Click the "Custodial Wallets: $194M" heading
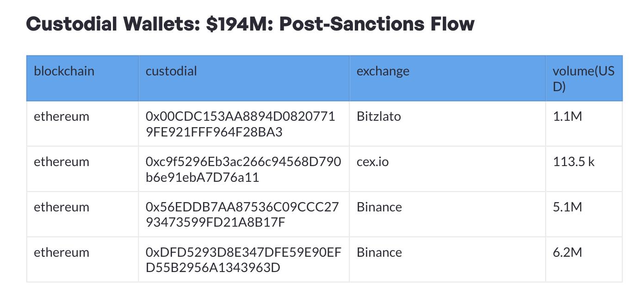 point(250,24)
